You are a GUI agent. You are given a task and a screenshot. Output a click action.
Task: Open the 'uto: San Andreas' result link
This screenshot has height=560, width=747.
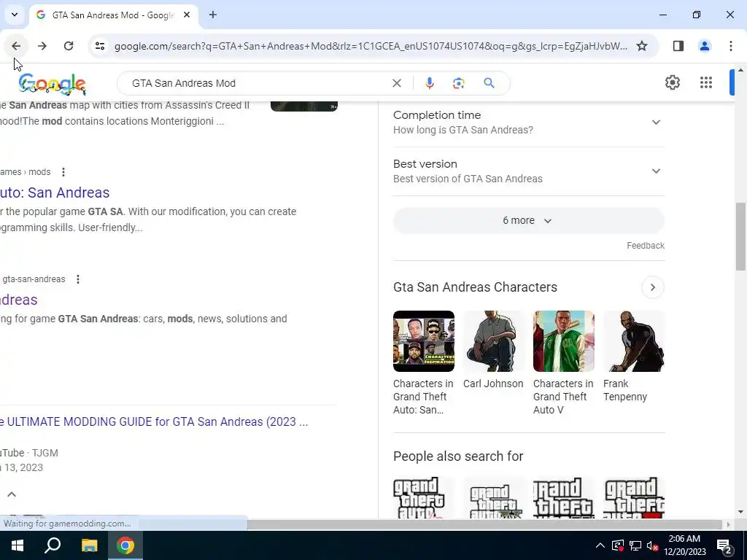(x=55, y=192)
